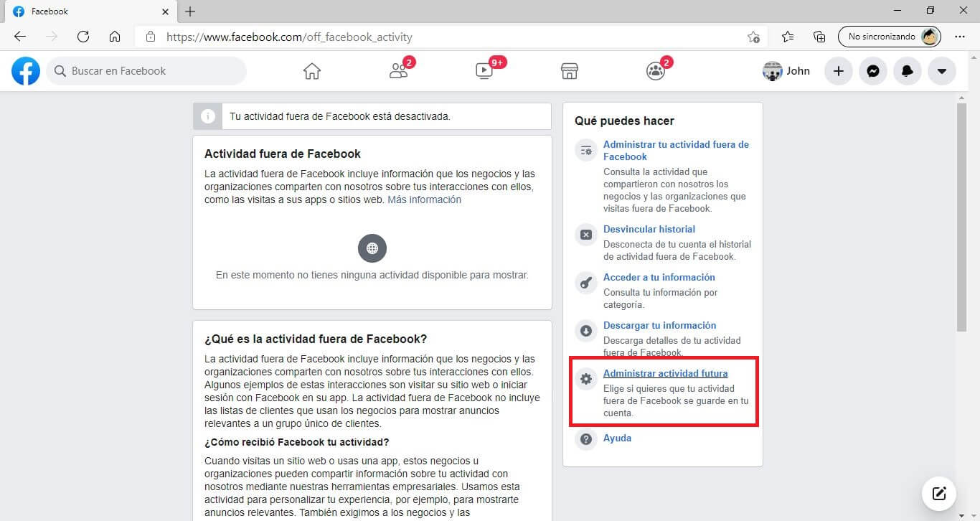The height and width of the screenshot is (521, 980).
Task: Click the address bar URL
Action: (x=289, y=37)
